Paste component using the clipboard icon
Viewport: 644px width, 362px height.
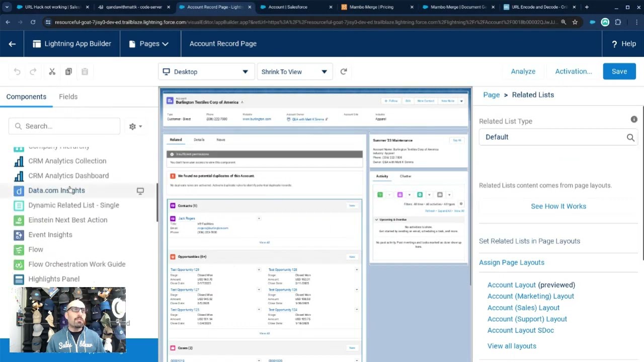[x=85, y=72]
